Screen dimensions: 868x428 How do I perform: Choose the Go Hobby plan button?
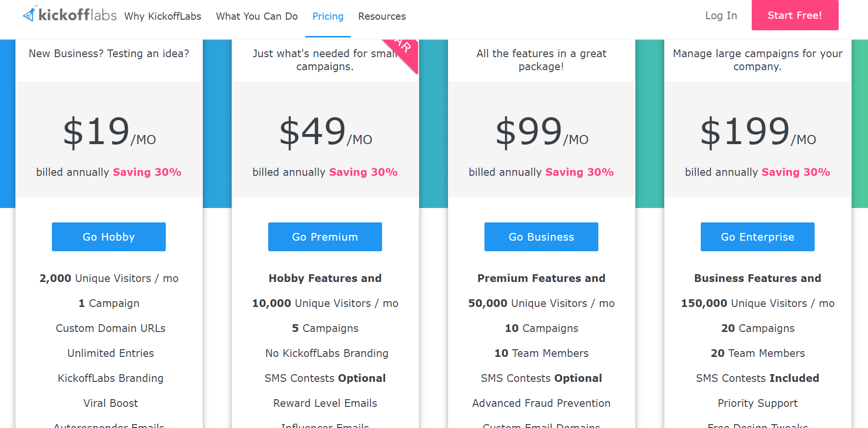[x=109, y=237]
